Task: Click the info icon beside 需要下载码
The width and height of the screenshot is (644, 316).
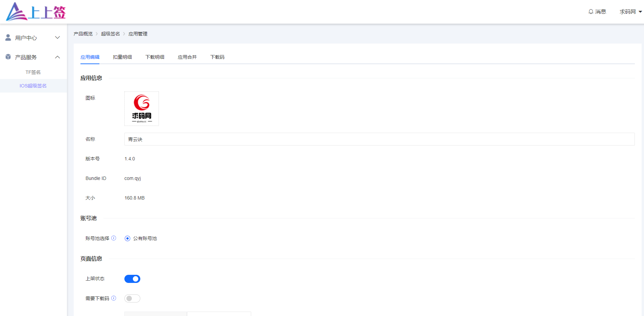Action: click(114, 298)
